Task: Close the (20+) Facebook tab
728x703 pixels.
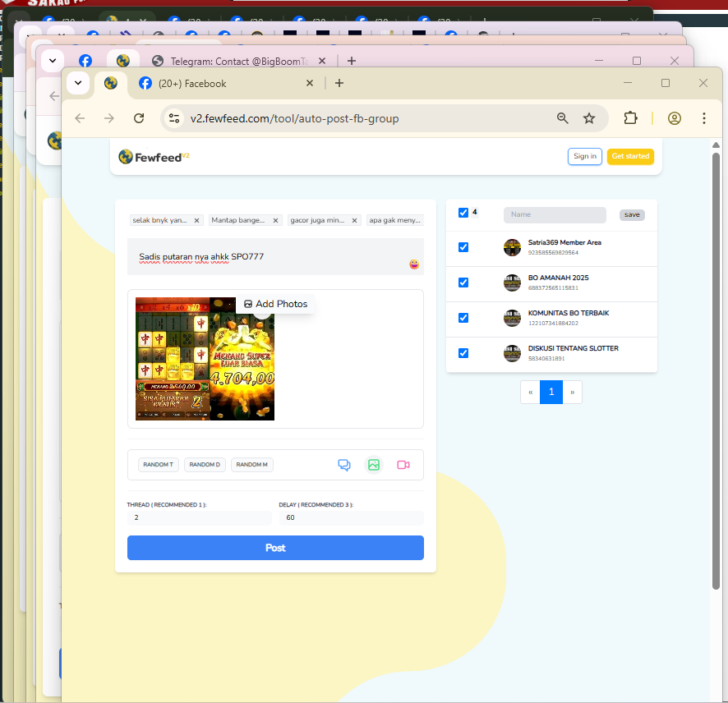Action: pos(310,83)
